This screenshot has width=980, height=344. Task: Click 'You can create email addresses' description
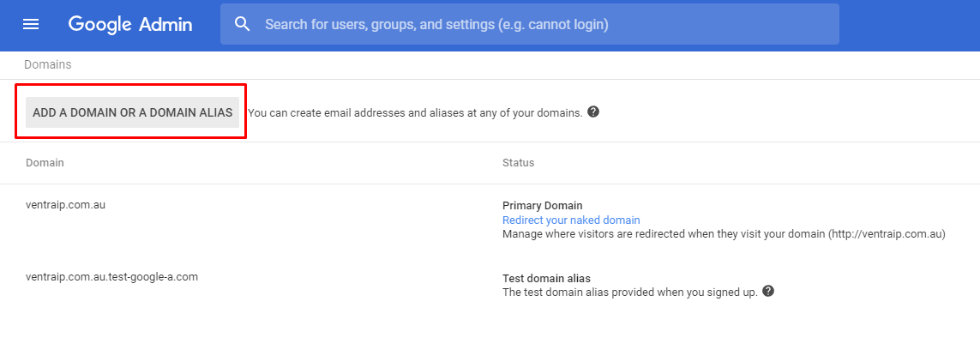coord(415,113)
